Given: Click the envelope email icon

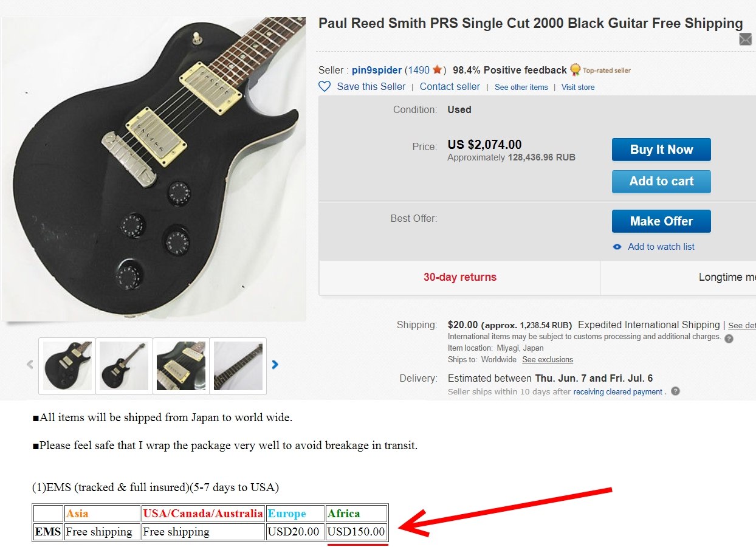Looking at the screenshot, I should coord(745,40).
